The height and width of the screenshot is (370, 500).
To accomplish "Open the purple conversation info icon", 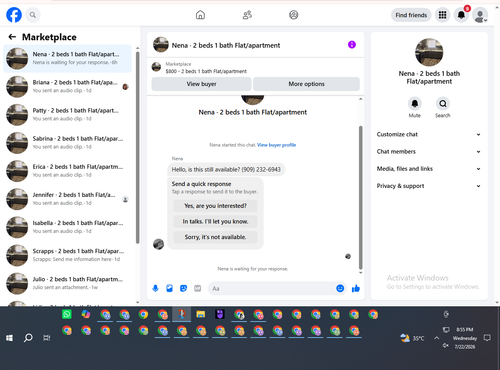I will pos(352,45).
